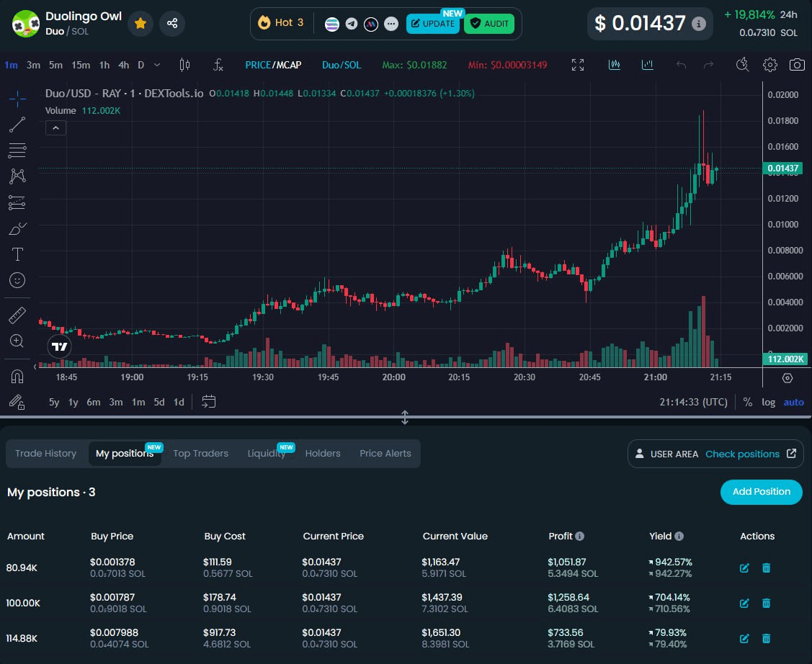The image size is (812, 664).
Task: Activate the zoom in tool
Action: click(x=17, y=341)
